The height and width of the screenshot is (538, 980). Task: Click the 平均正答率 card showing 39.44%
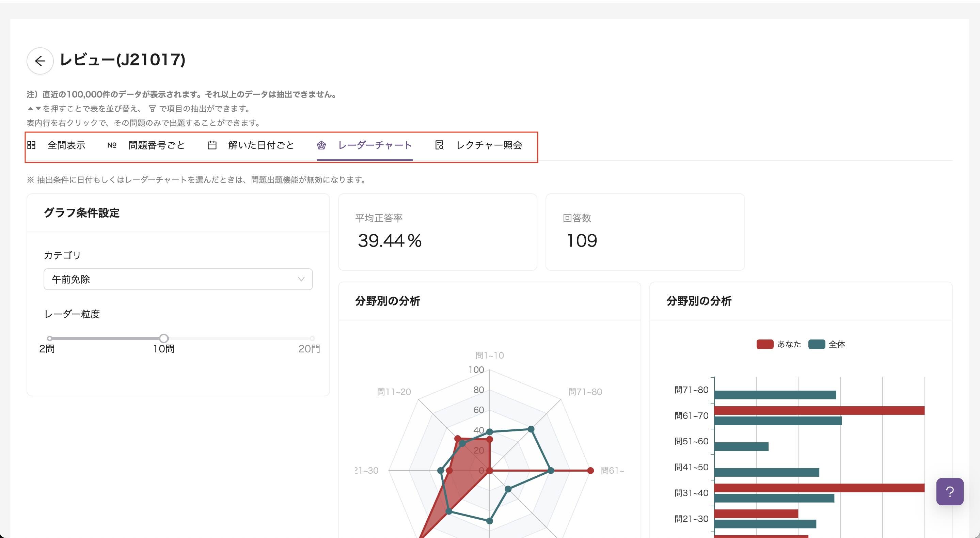[438, 232]
